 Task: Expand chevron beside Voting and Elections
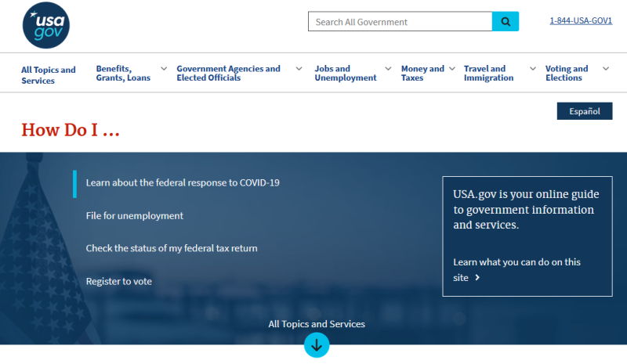(606, 69)
